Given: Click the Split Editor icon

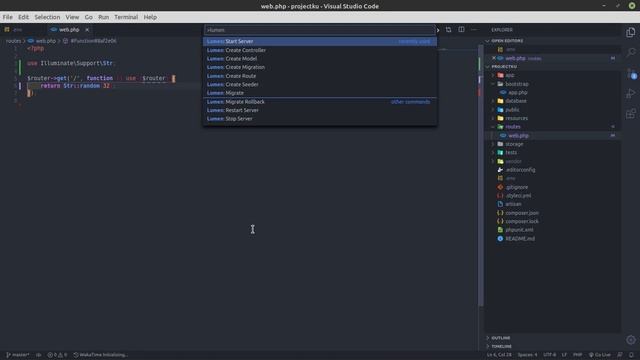Looking at the screenshot, I should pyautogui.click(x=461, y=29).
